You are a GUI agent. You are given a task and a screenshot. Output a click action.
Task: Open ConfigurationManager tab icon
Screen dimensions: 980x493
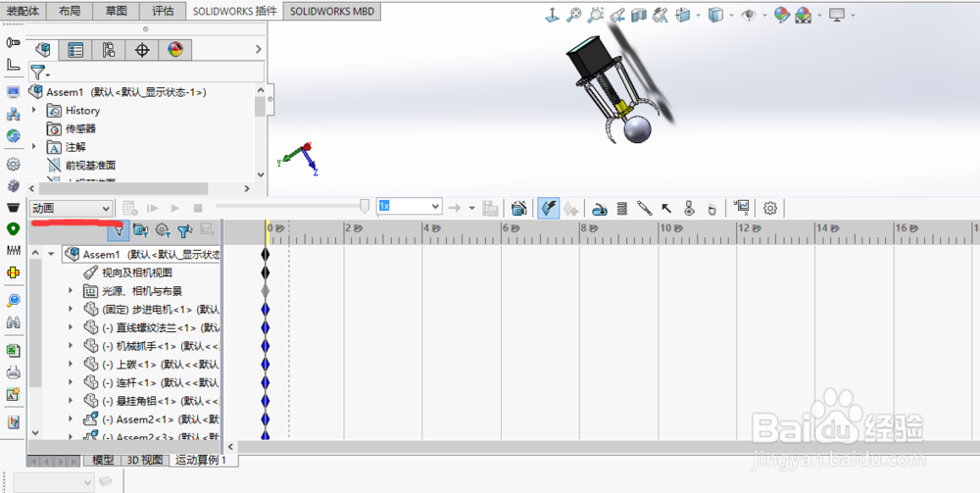tap(109, 50)
